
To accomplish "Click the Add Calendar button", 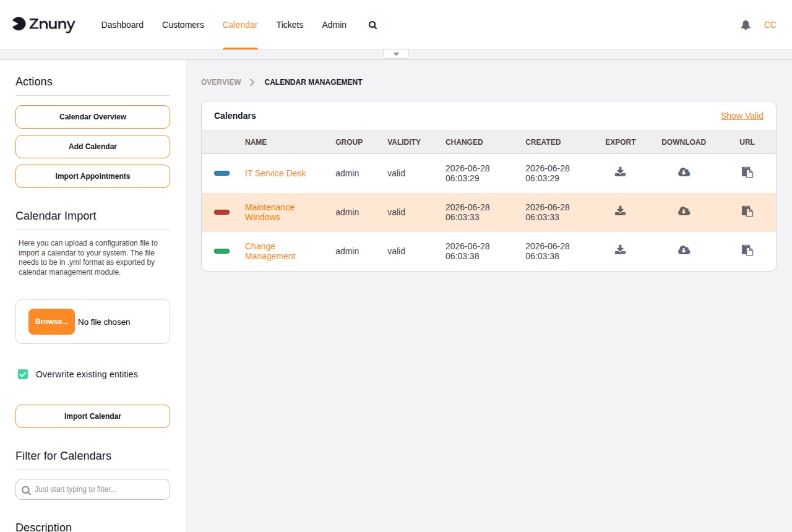I will 93,147.
